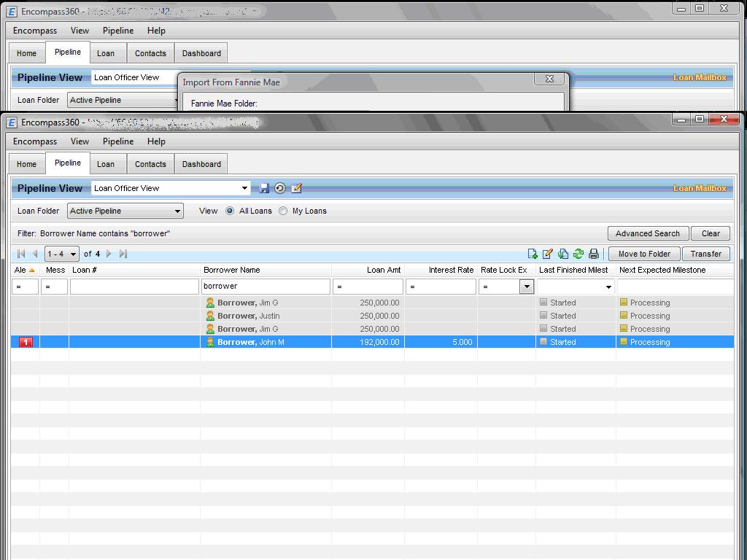
Task: Go to the previous page of loans
Action: click(x=35, y=254)
